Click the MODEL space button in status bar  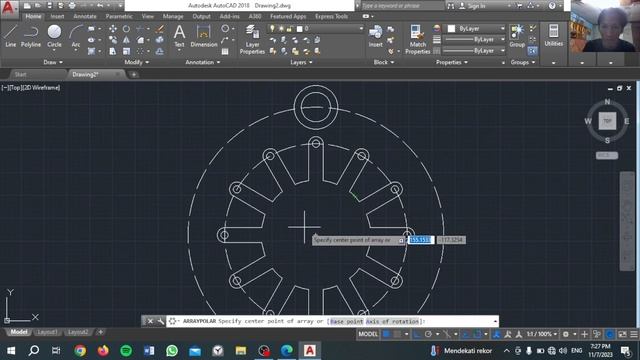pos(368,334)
